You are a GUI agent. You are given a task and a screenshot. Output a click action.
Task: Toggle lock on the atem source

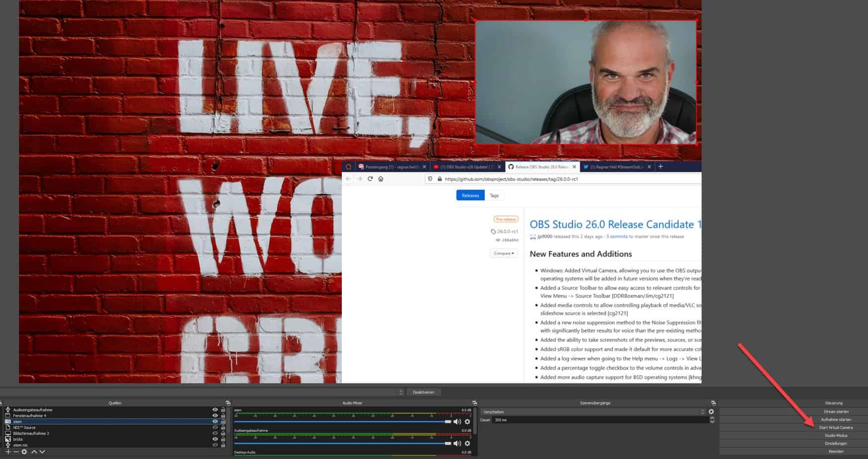(x=223, y=422)
